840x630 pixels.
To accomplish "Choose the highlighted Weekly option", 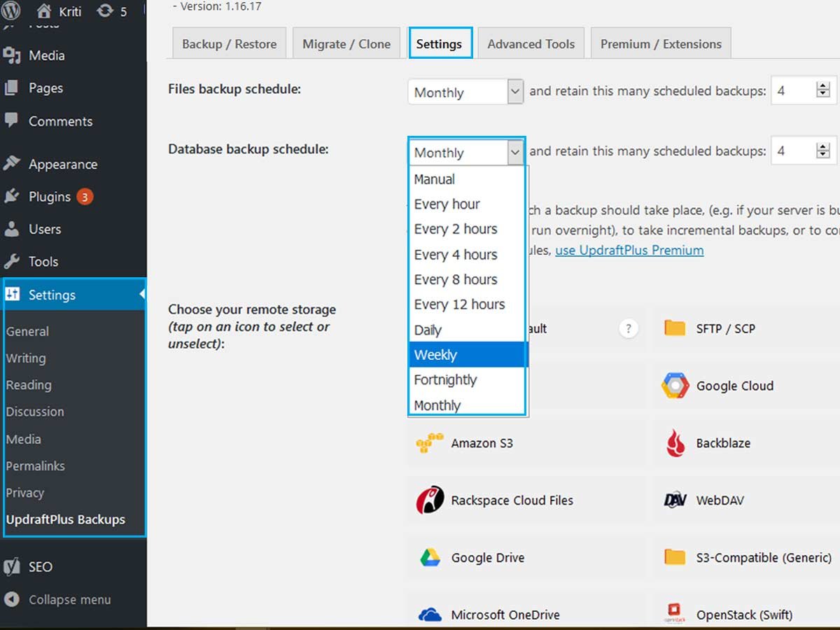I will (467, 355).
